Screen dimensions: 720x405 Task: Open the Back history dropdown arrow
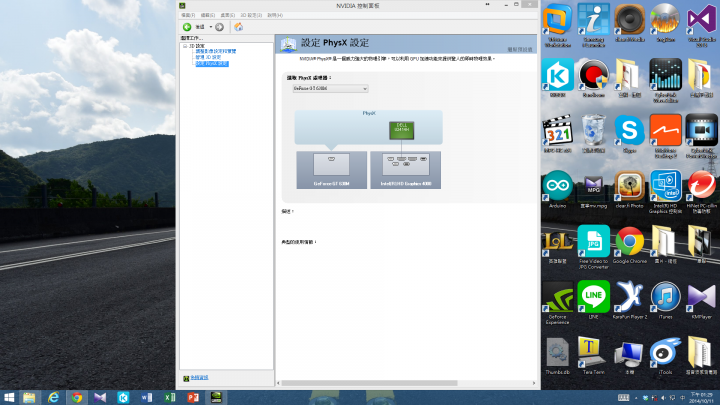click(211, 27)
